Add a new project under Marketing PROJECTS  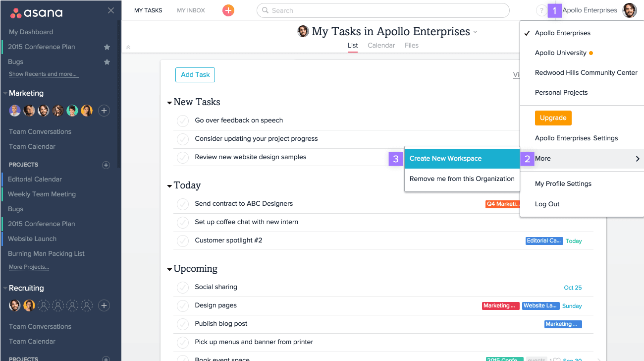pos(106,165)
